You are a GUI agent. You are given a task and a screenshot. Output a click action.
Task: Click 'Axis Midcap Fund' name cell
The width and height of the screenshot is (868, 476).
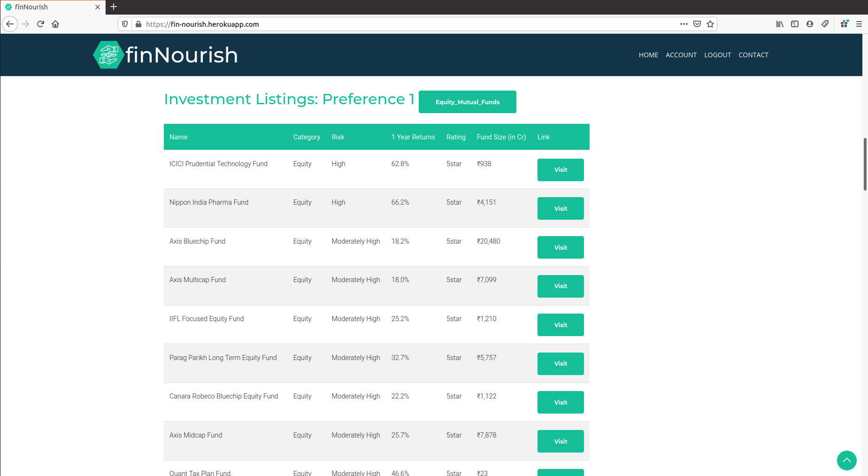pyautogui.click(x=196, y=435)
